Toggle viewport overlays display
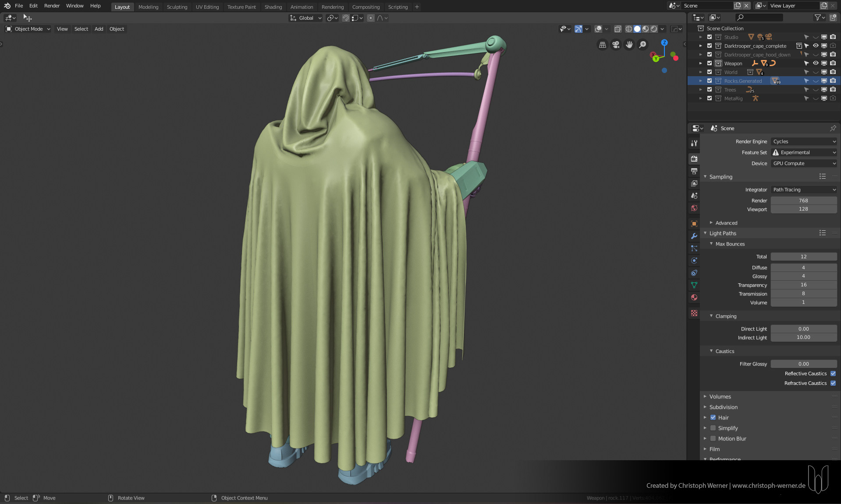Screen dimensions: 841x504 point(598,29)
